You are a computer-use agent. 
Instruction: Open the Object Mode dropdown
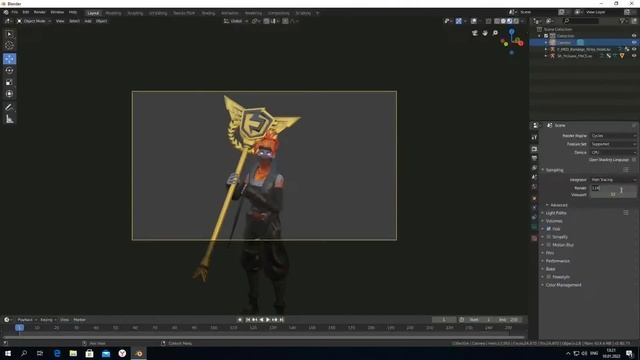pos(34,21)
